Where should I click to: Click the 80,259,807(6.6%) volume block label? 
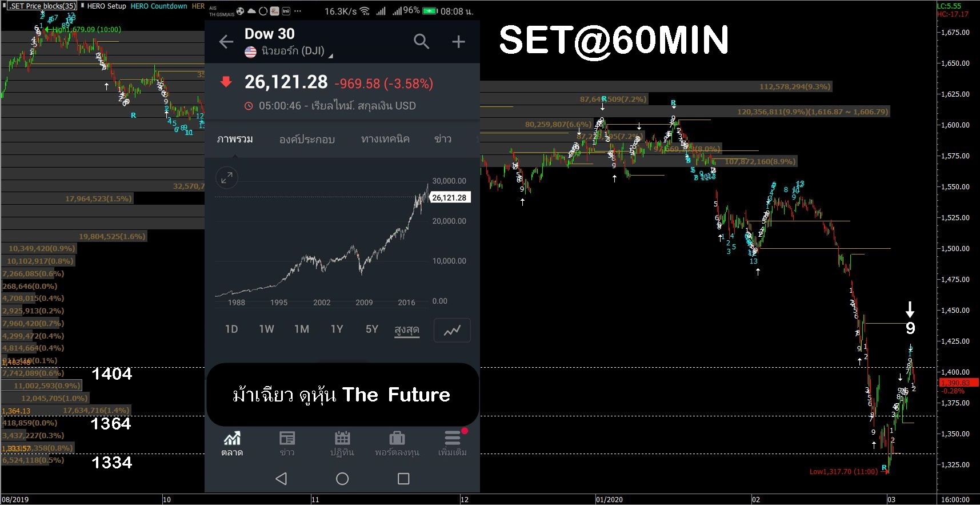pos(558,124)
